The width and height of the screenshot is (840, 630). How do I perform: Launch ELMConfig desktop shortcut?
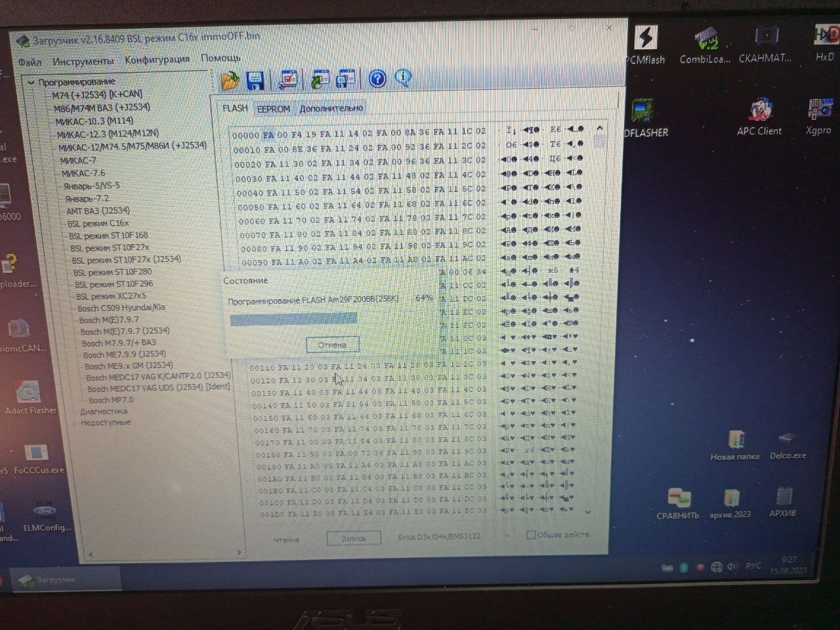point(46,515)
